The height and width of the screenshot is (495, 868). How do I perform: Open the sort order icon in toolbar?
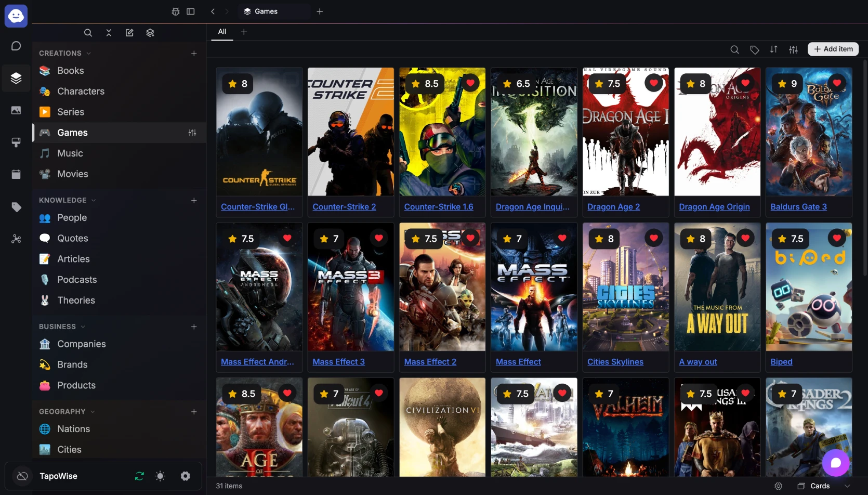coord(774,49)
